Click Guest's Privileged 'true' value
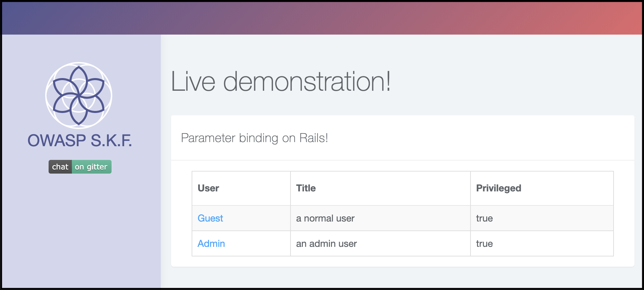 tap(484, 218)
